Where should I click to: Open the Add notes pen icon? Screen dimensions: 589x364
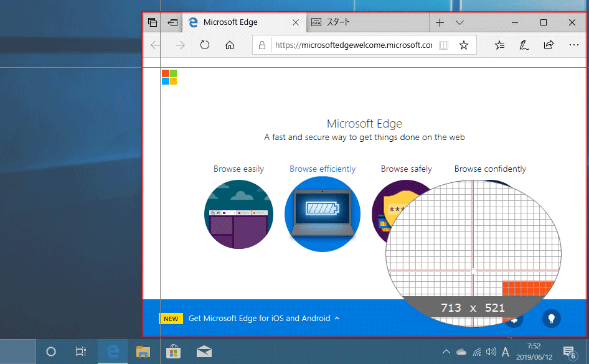pos(524,45)
